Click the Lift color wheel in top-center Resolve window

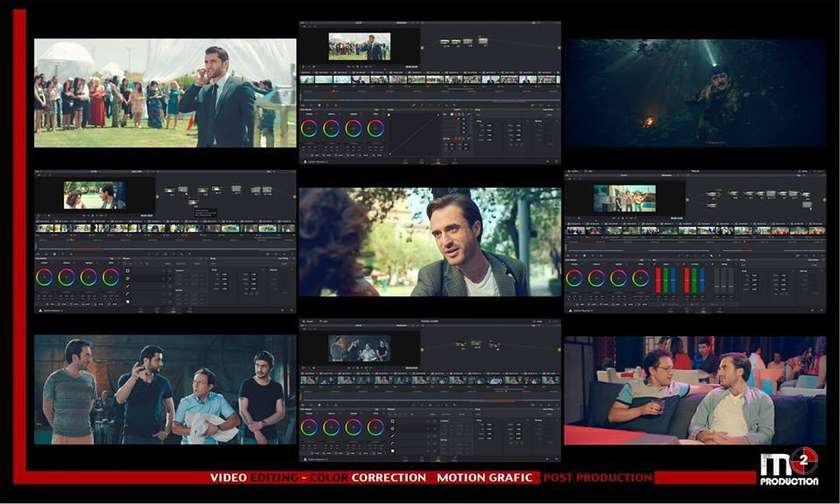(309, 128)
